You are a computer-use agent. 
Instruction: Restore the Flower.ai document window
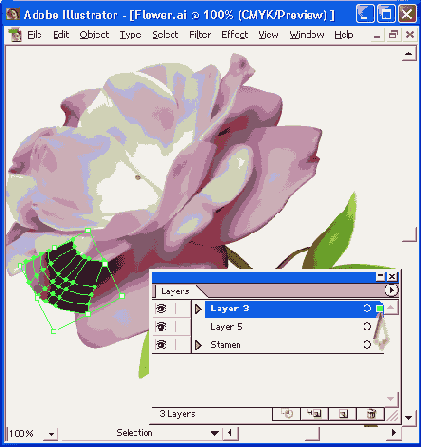click(x=394, y=35)
